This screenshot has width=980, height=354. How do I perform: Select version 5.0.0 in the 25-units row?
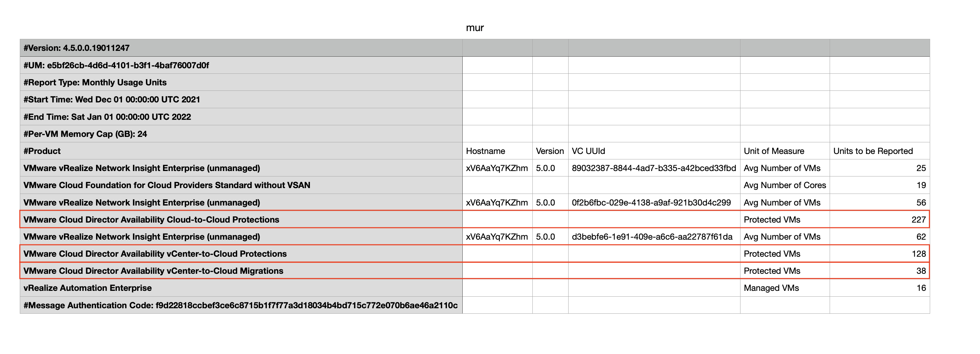(550, 168)
